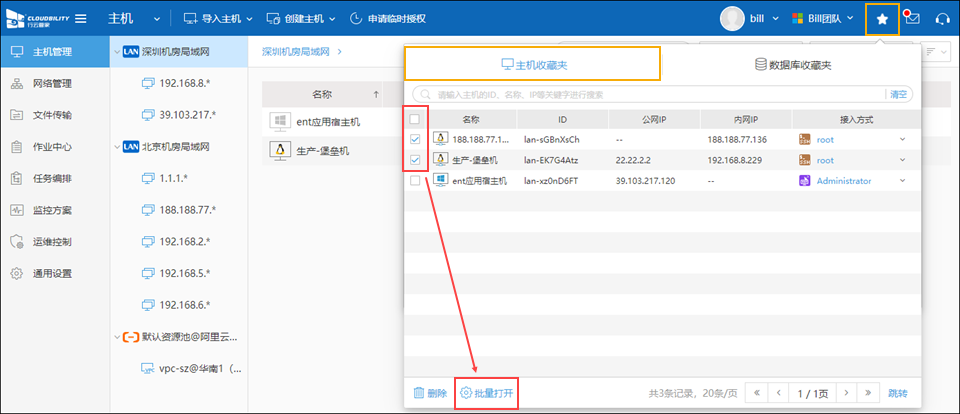Image resolution: width=960 pixels, height=414 pixels.
Task: Select the 192.168.8.* subnet in the tree
Action: pyautogui.click(x=186, y=84)
